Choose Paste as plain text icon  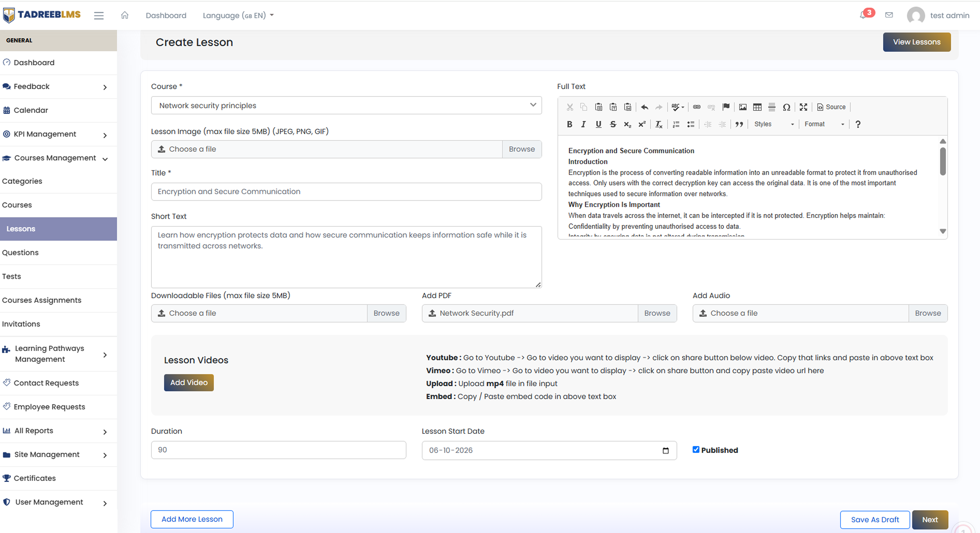(613, 107)
